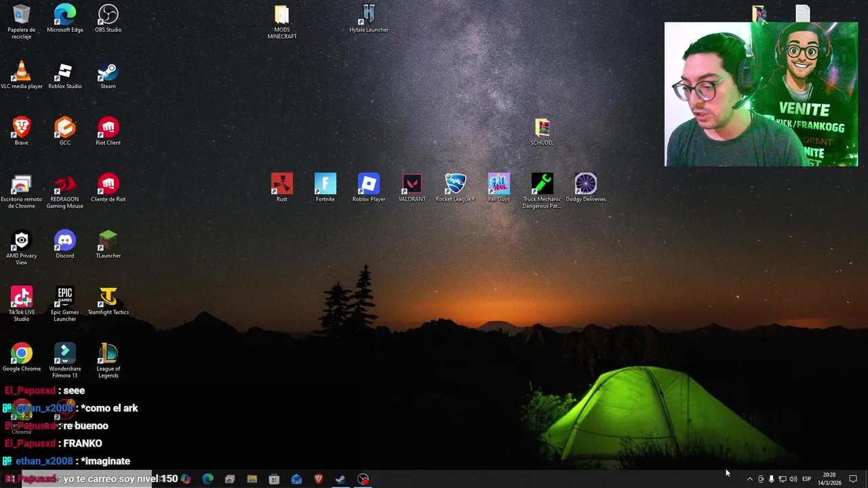Open the network tray icon
This screenshot has width=868, height=488.
pyautogui.click(x=782, y=479)
